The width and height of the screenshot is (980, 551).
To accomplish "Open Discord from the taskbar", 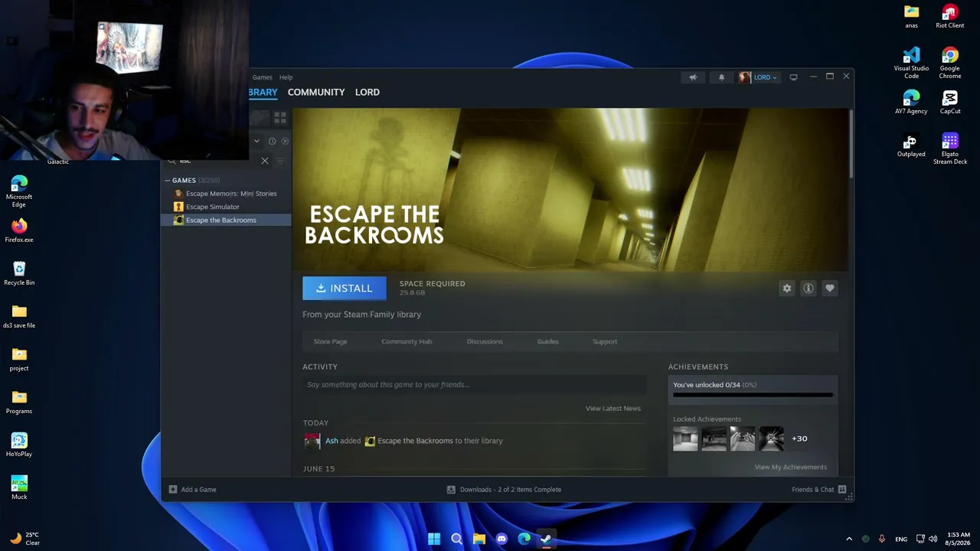I will (x=501, y=539).
